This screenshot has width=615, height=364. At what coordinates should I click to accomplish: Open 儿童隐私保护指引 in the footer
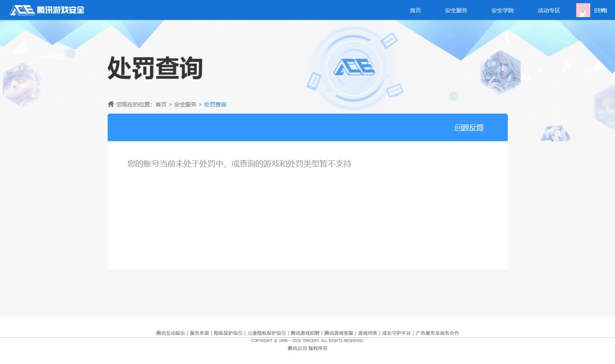[x=266, y=333]
